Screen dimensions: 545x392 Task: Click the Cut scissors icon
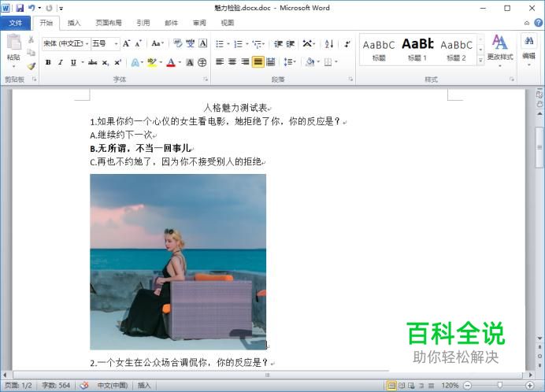pyautogui.click(x=32, y=39)
